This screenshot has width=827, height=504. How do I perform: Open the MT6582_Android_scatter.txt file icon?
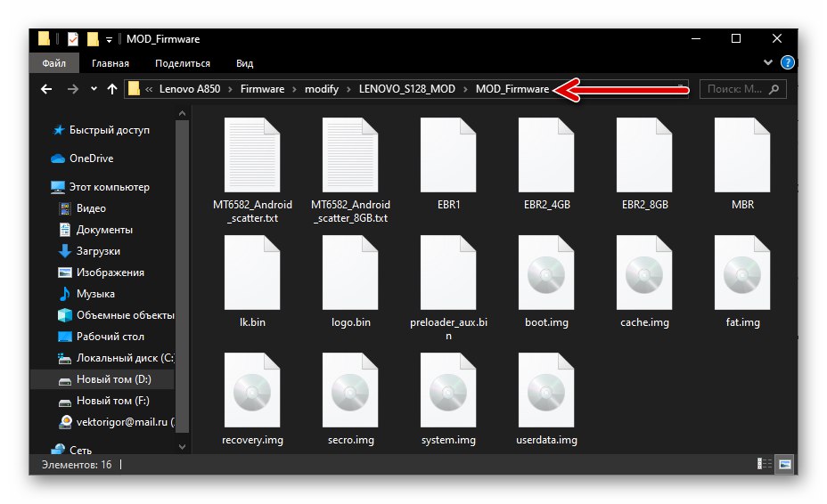252,155
